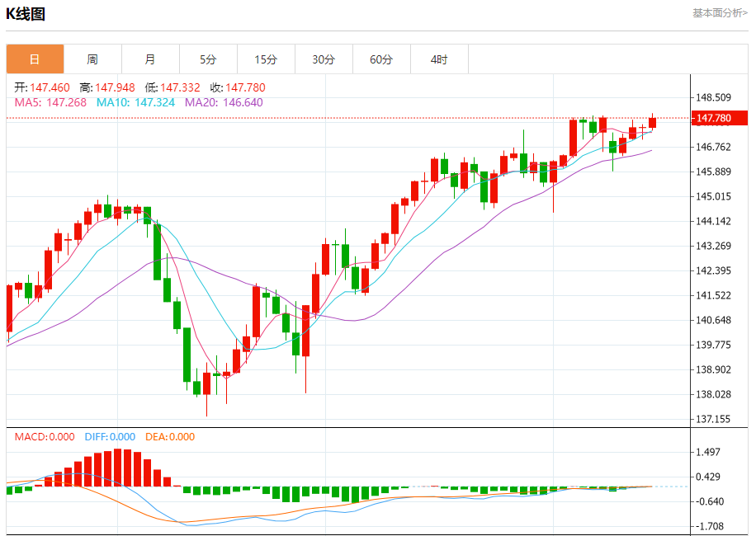Image resolution: width=756 pixels, height=536 pixels.
Task: Click the 146.762 price axis label
Action: click(713, 147)
